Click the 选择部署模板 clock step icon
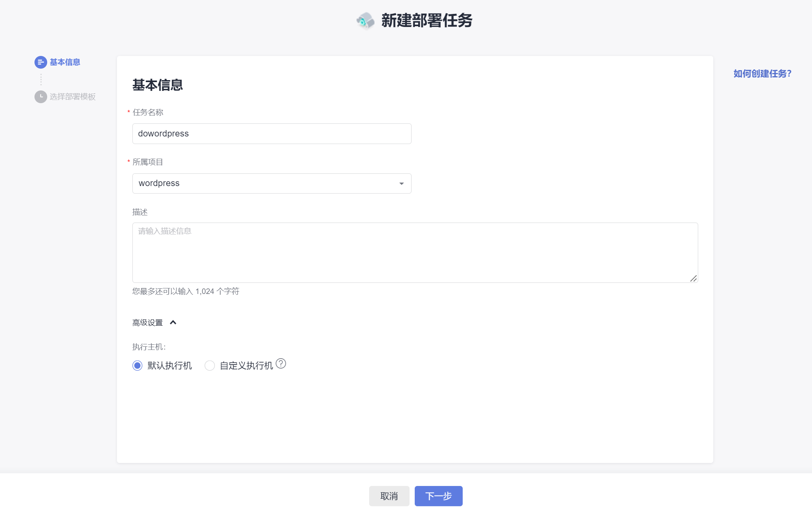The image size is (812, 507). (x=40, y=97)
